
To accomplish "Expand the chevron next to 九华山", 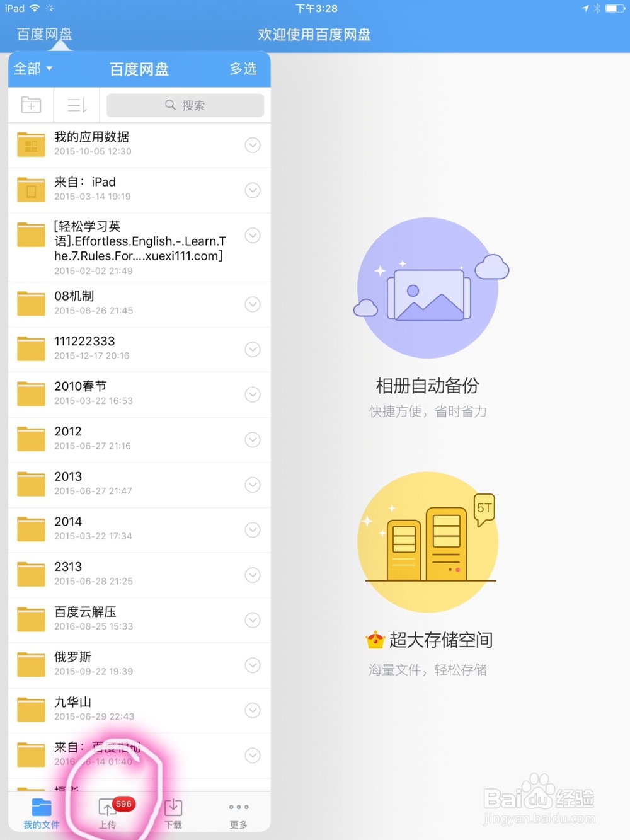I will [253, 710].
